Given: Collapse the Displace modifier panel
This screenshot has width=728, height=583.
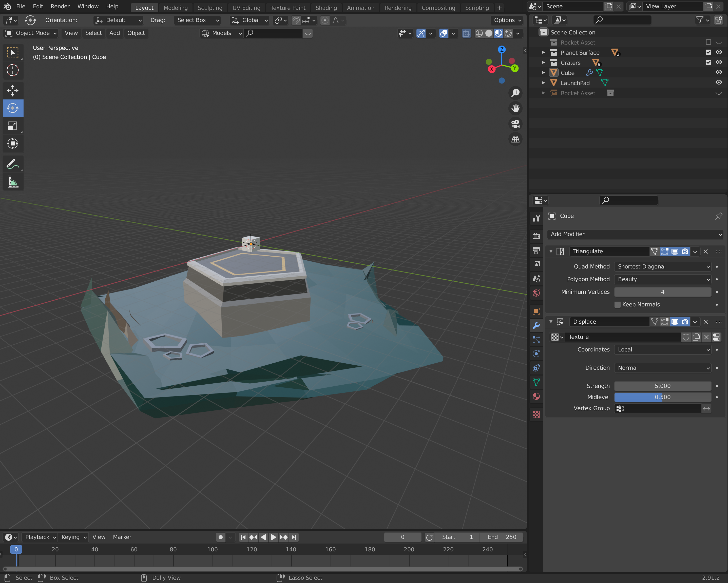Looking at the screenshot, I should [551, 322].
